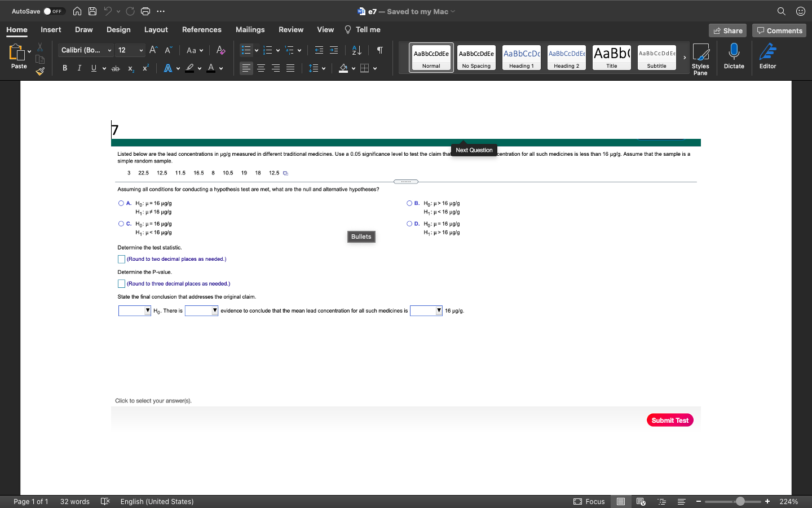This screenshot has width=812, height=508.
Task: Undo the last action
Action: pos(108,11)
